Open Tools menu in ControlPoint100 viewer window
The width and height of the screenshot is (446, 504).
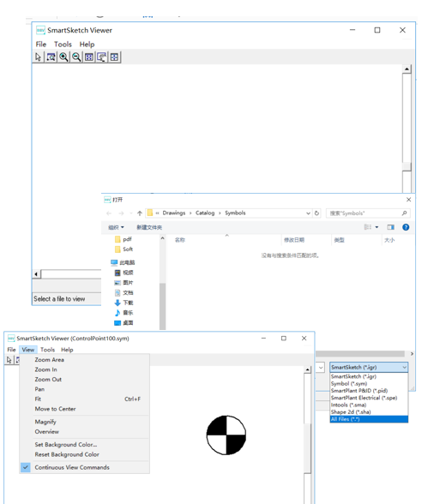47,350
